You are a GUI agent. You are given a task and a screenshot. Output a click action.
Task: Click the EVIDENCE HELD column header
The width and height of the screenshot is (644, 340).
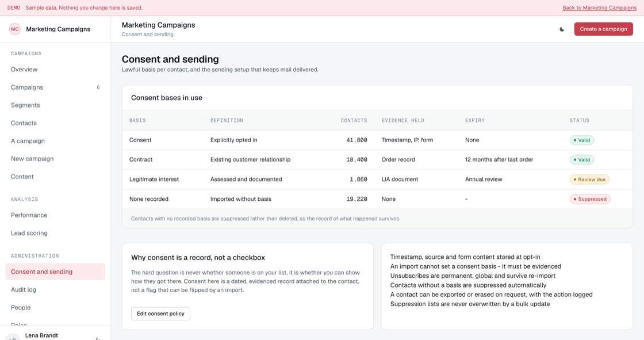(x=403, y=120)
